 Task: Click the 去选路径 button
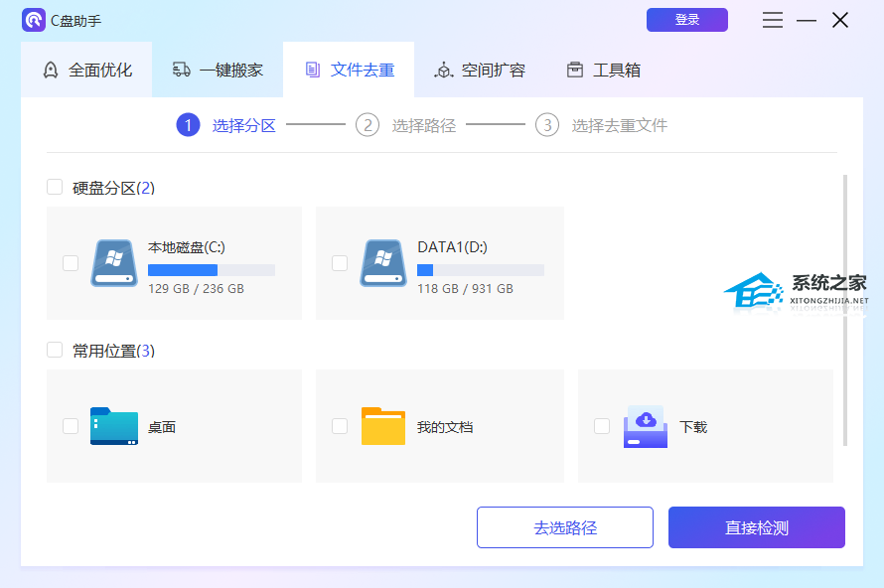(564, 527)
